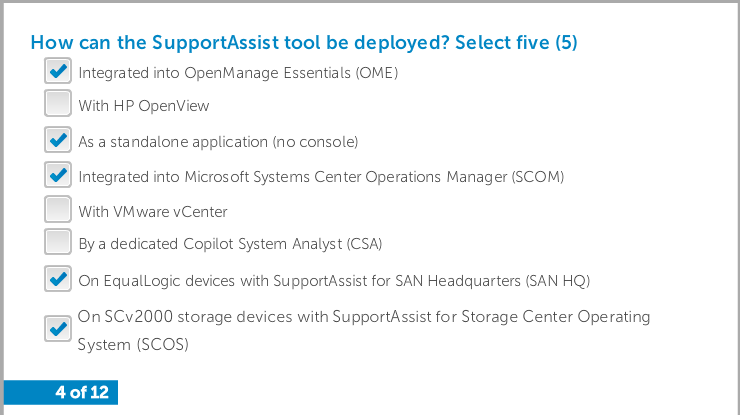The height and width of the screenshot is (415, 740).
Task: Toggle the Microsoft SCOM integration checkbox
Action: pyautogui.click(x=58, y=175)
